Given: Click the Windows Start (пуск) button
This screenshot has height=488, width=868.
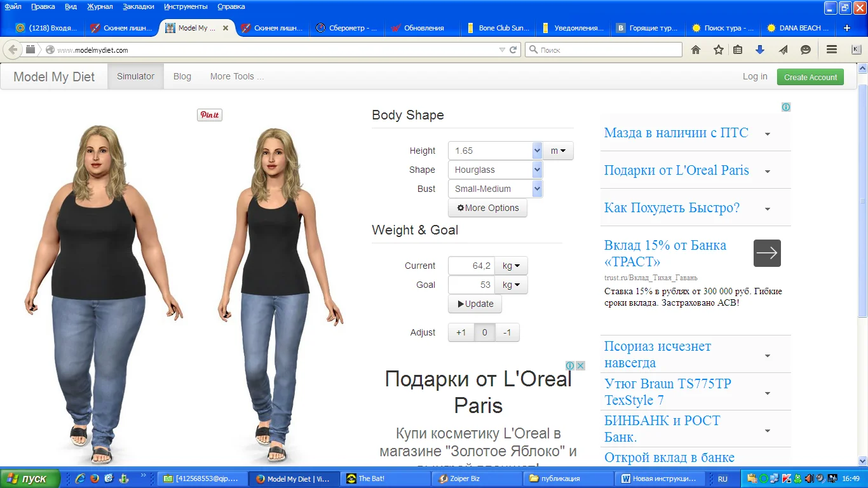Looking at the screenshot, I should (x=31, y=478).
